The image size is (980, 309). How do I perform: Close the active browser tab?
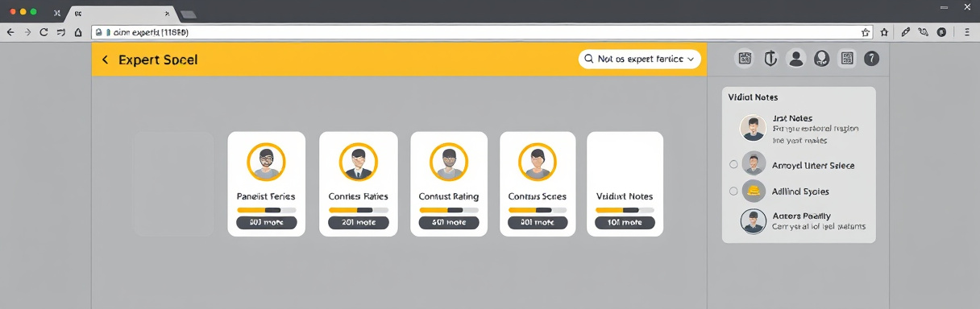(168, 14)
